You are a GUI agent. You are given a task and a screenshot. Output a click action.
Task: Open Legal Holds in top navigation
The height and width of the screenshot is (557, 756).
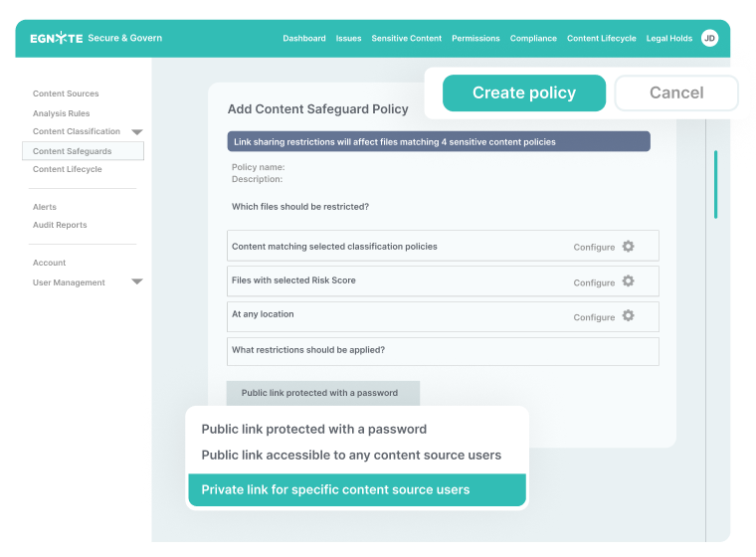(668, 38)
